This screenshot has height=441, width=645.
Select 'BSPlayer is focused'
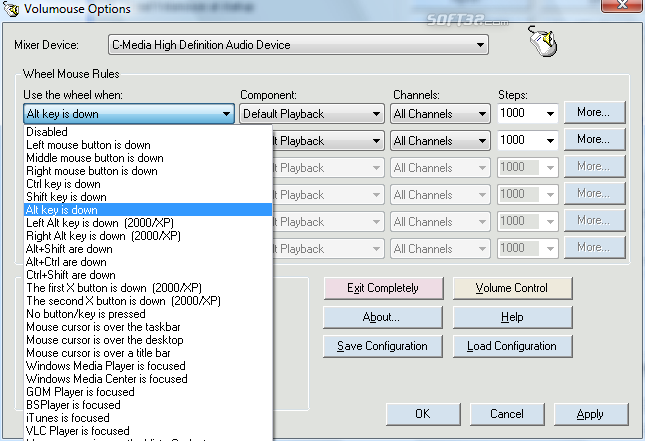pyautogui.click(x=148, y=405)
